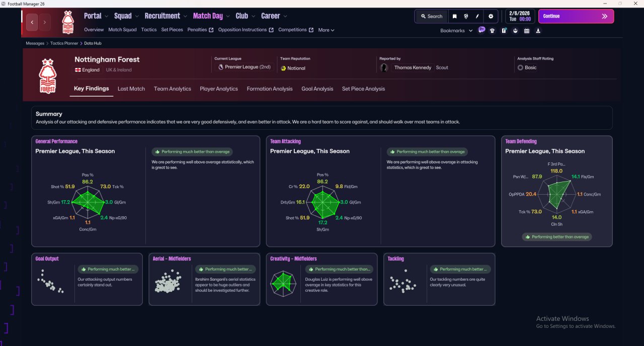The image size is (644, 346).
Task: Go forward with the right arrow button
Action: [x=45, y=22]
